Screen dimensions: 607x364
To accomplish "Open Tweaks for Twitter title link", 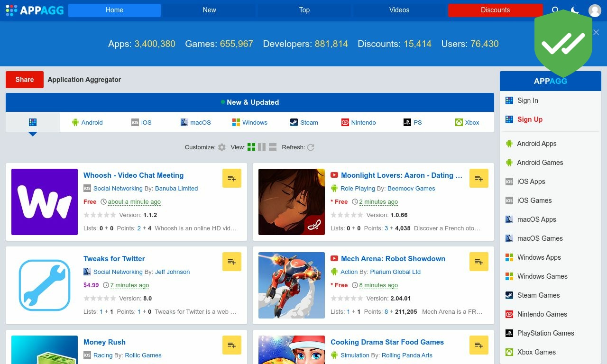I will coord(114,259).
